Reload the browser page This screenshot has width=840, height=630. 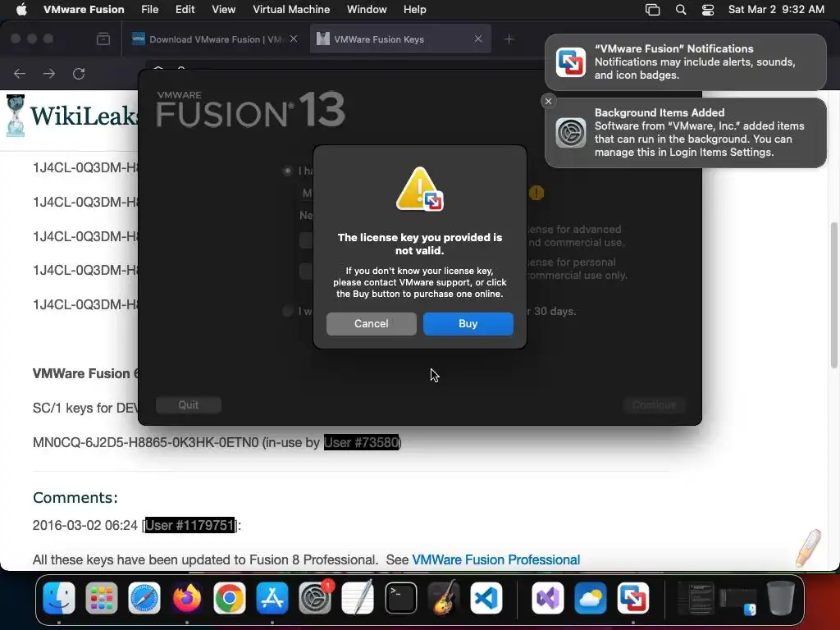pos(79,73)
